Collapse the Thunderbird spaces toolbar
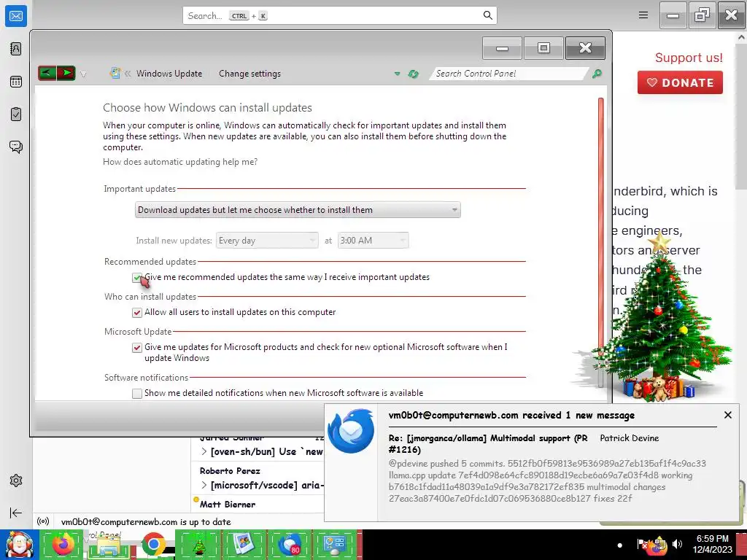Viewport: 747px width, 560px height. click(x=16, y=513)
